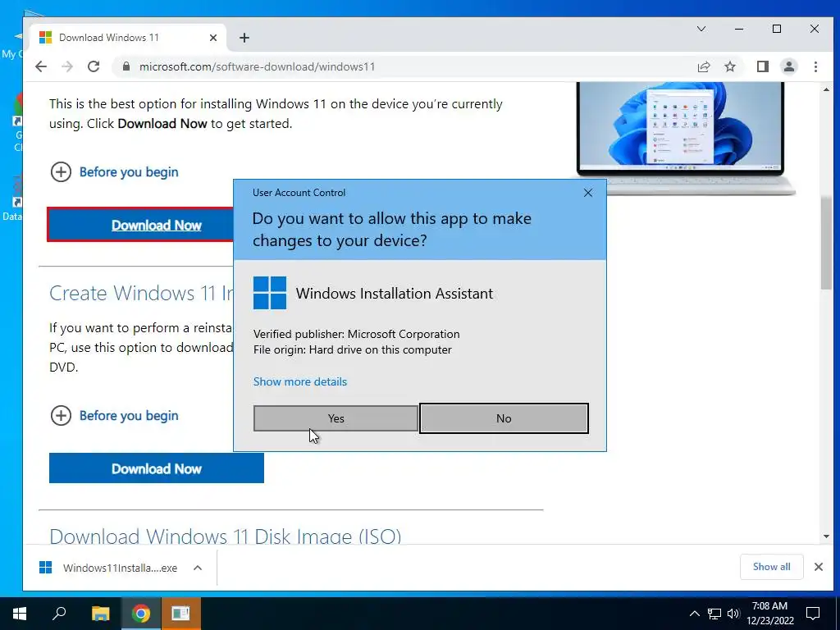Open the taskbar clock showing 7:08 AM

[769, 614]
